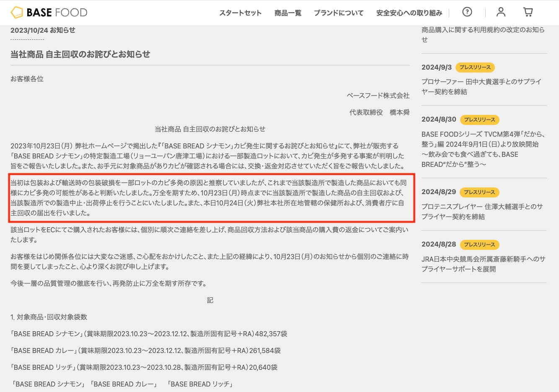Image resolution: width=559 pixels, height=392 pixels.
Task: Click プレスリリース tag next to 2024/8/29
Action: coord(479,192)
